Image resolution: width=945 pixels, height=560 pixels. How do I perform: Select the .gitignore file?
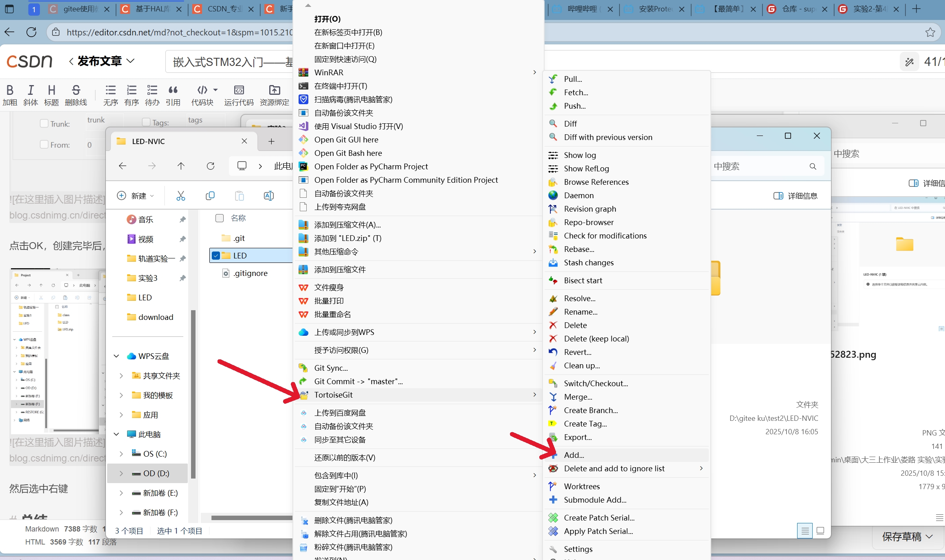click(250, 273)
